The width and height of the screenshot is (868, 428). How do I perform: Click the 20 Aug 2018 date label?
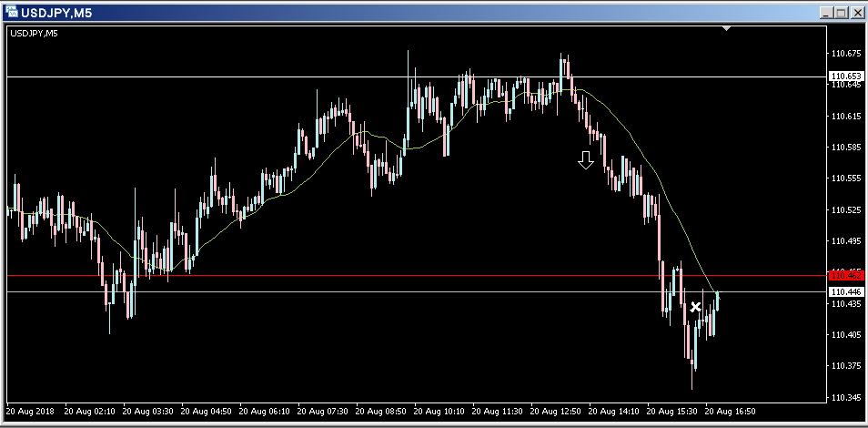(x=28, y=412)
